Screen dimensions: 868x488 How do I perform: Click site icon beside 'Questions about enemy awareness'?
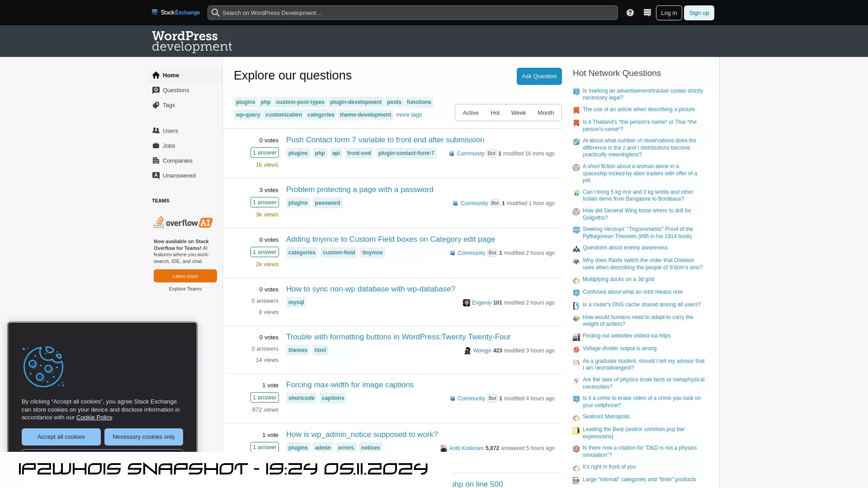(576, 249)
